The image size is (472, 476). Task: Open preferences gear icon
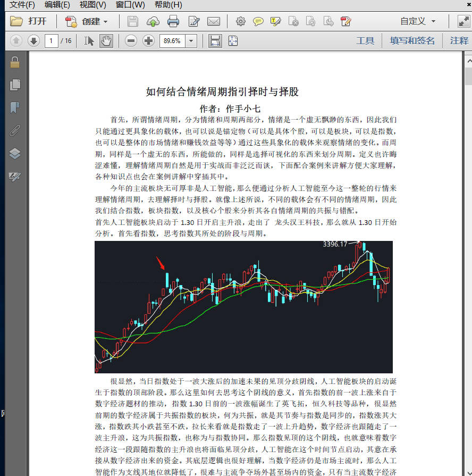[241, 21]
